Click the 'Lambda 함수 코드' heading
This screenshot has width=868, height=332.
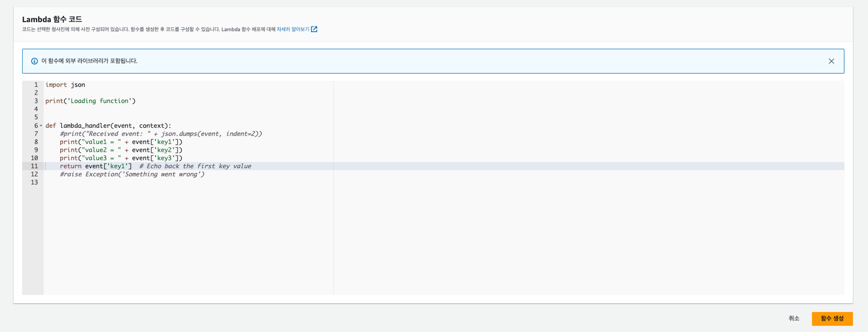pyautogui.click(x=52, y=19)
